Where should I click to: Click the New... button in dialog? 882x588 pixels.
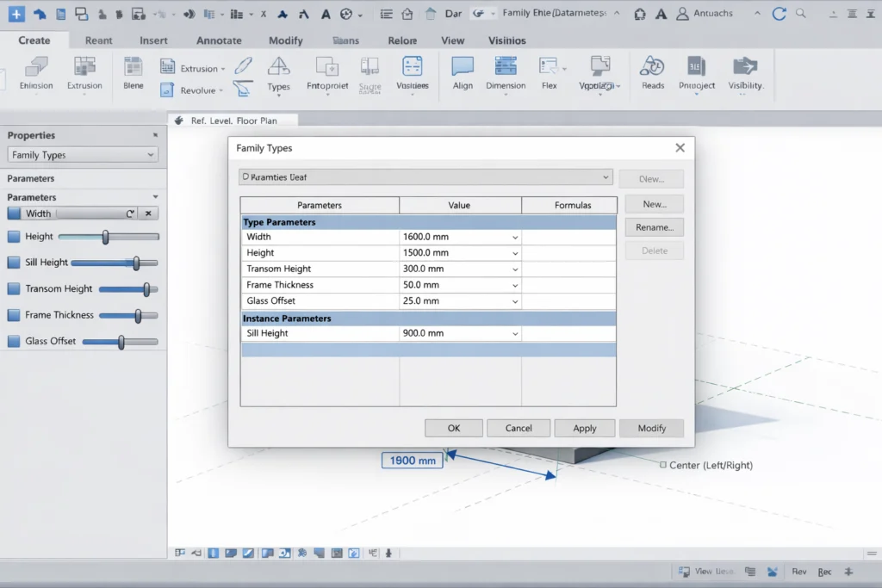[654, 204]
